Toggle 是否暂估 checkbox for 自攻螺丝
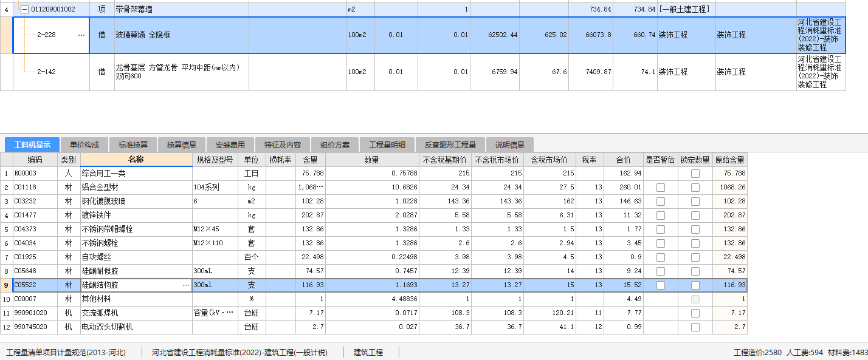 tap(661, 257)
